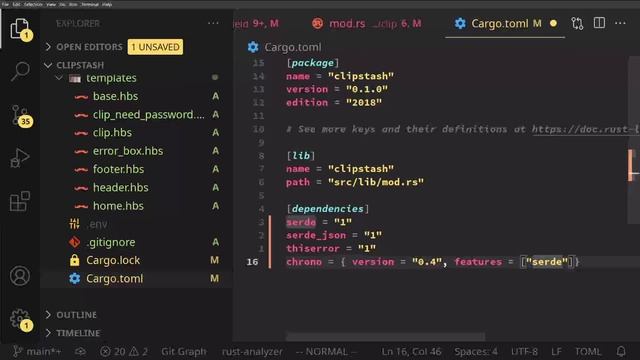Show the 20 errors and 2 warnings

124,351
